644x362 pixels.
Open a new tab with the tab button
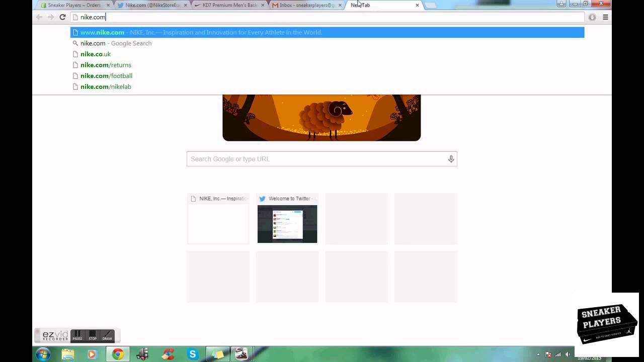click(431, 5)
